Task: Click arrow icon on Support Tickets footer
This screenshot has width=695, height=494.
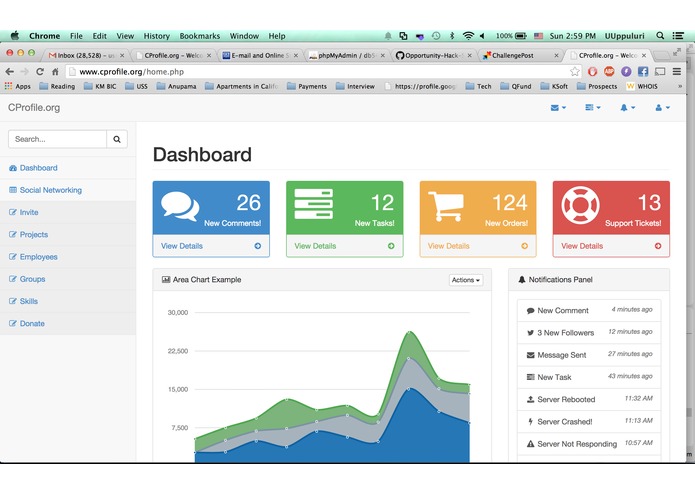Action: tap(658, 246)
